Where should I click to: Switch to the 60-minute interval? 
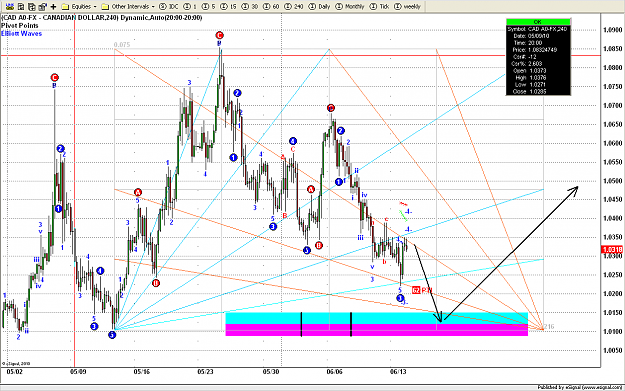tap(271, 7)
